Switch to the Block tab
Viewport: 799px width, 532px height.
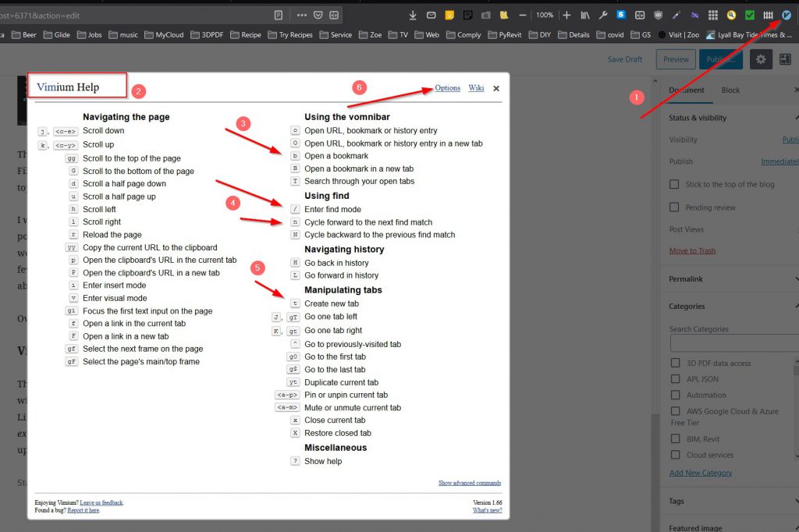click(730, 90)
